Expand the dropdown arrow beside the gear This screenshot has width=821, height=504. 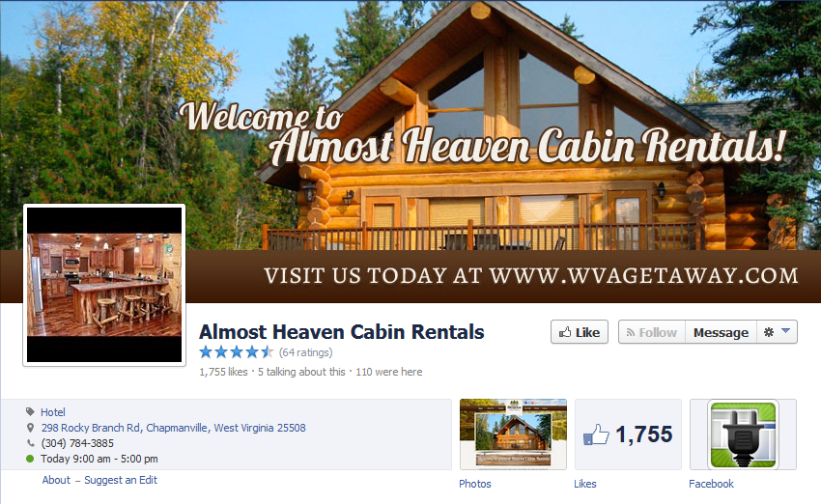[x=785, y=331]
